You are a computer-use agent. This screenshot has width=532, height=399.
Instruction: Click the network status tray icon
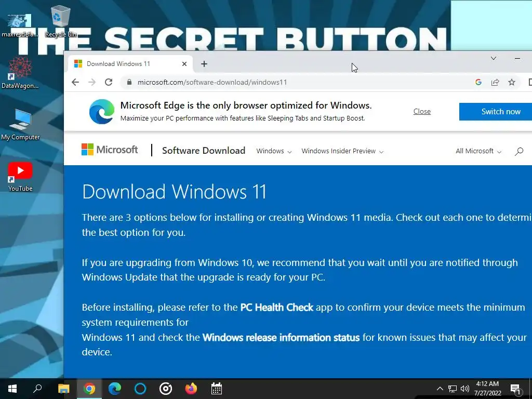453,389
